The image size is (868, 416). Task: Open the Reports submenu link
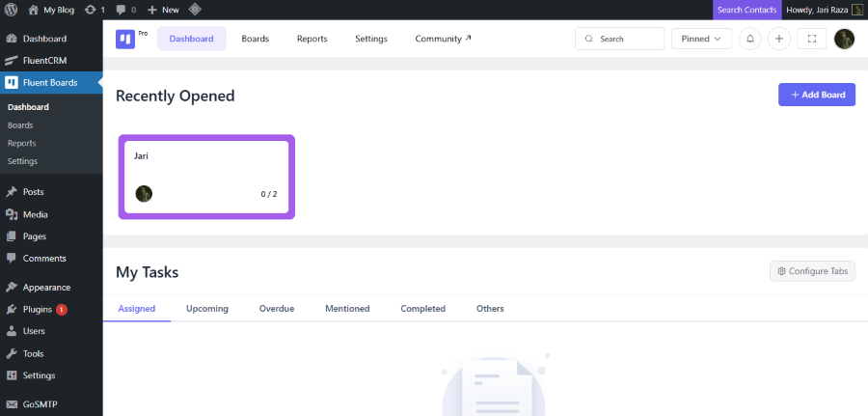21,143
